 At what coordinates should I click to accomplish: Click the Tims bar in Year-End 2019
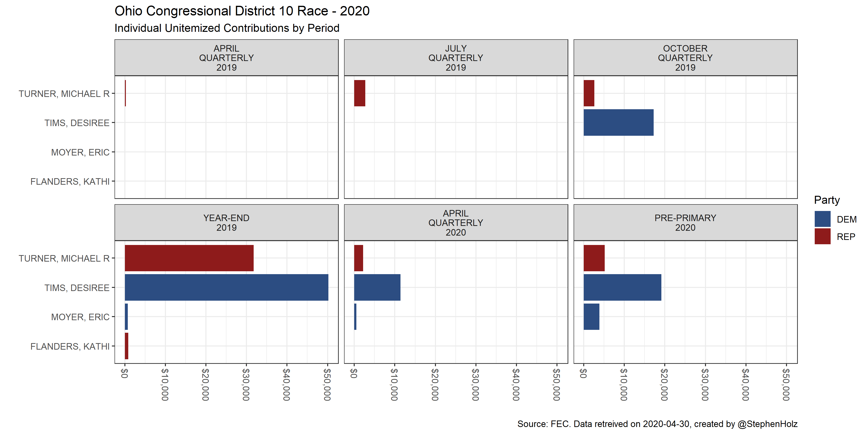226,287
